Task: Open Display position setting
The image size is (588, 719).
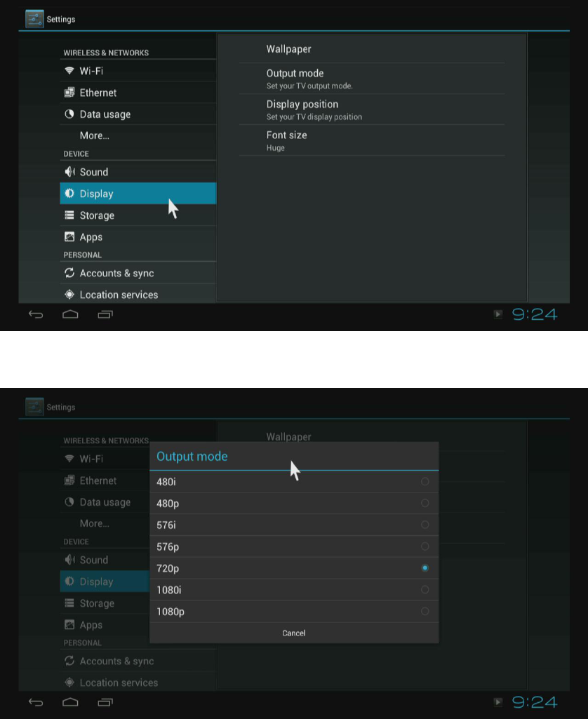Action: (372, 109)
